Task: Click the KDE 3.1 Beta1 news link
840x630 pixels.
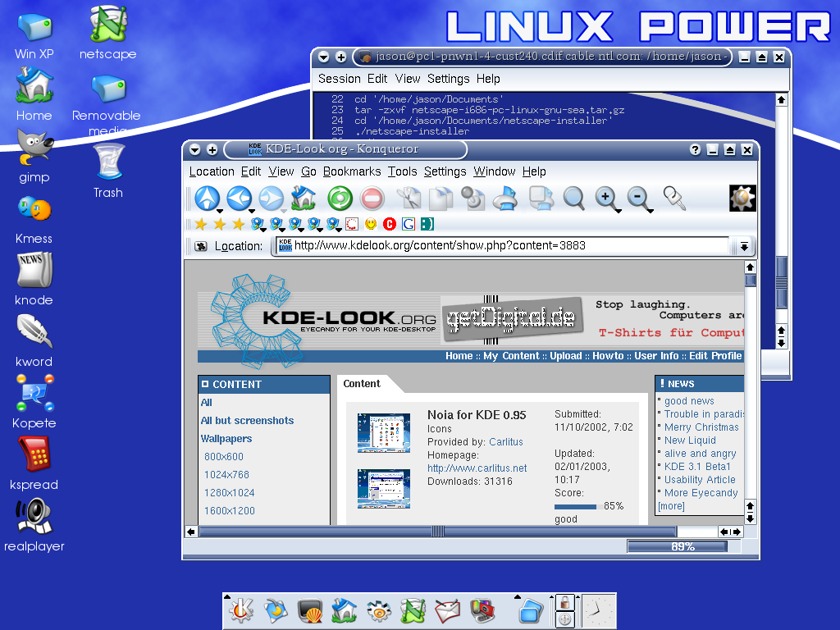Action: (697, 467)
